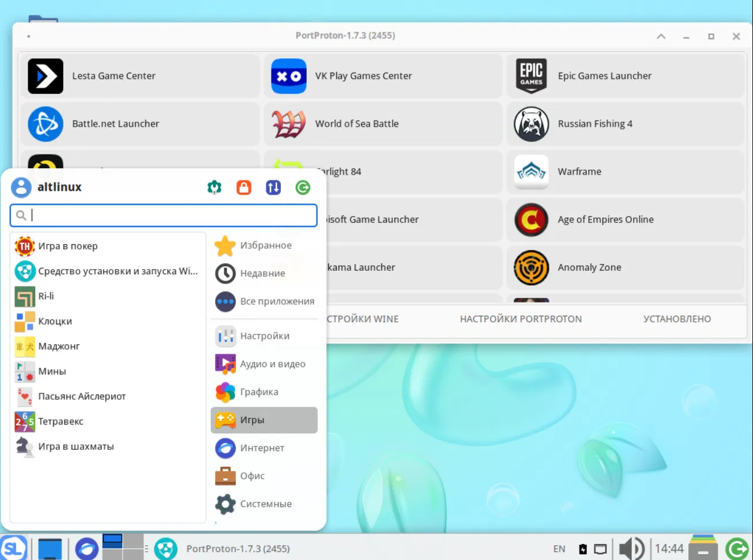
Task: Select World of Sea Battle in PortProton
Action: tap(383, 124)
